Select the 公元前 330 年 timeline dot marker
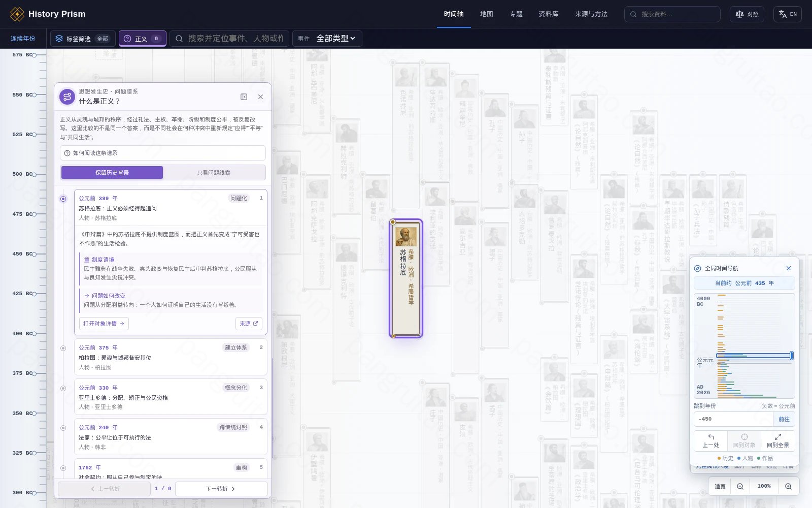The image size is (812, 508). click(63, 388)
